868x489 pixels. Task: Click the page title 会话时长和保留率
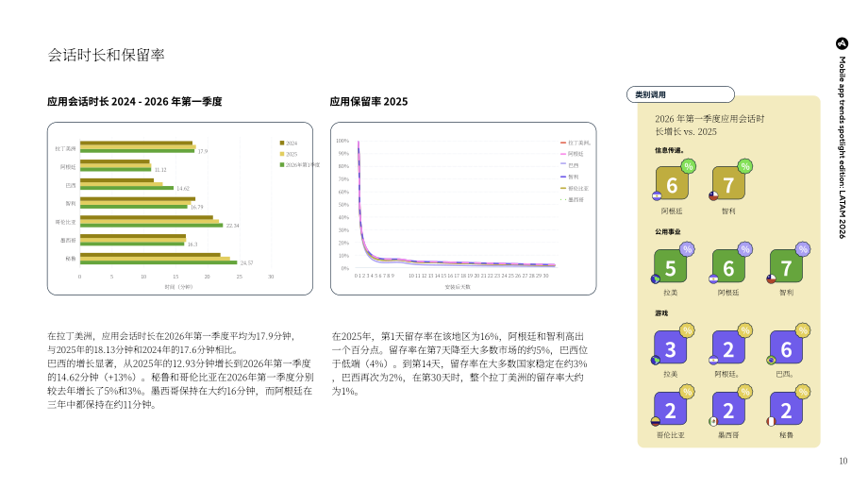pos(106,55)
